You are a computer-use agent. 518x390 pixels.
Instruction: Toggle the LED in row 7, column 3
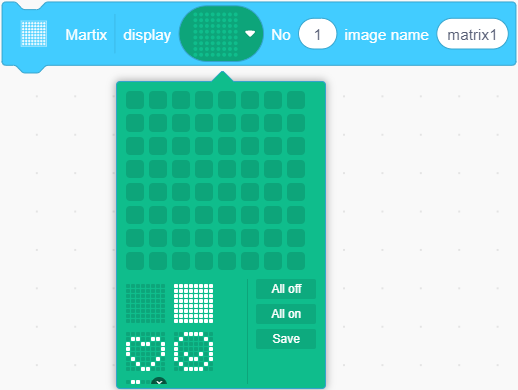[x=181, y=238]
